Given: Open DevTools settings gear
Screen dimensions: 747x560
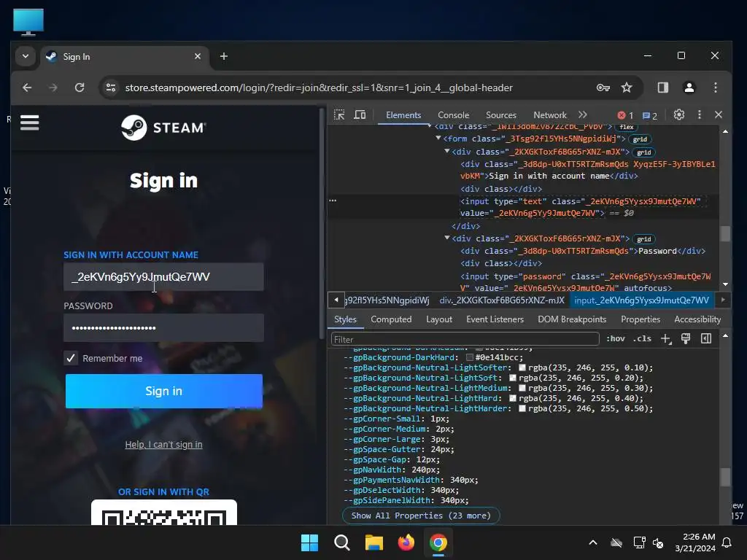Looking at the screenshot, I should coord(679,114).
